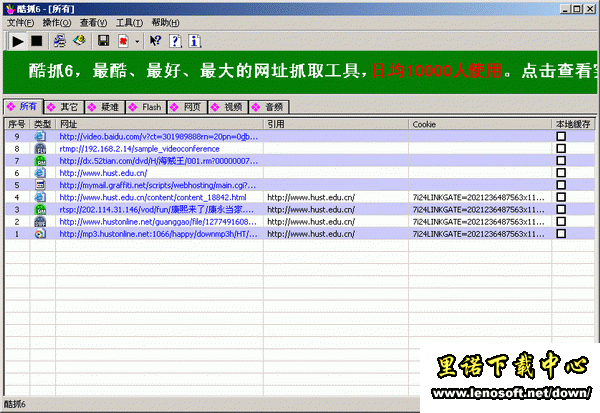This screenshot has height=413, width=600.
Task: Toggle local cache checkbox for row 3
Action: (561, 209)
